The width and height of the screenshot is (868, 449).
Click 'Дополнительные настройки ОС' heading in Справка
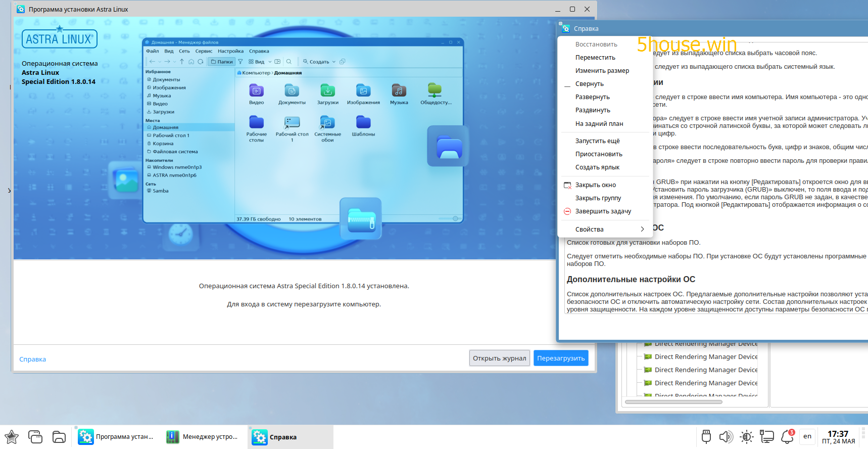coord(631,280)
